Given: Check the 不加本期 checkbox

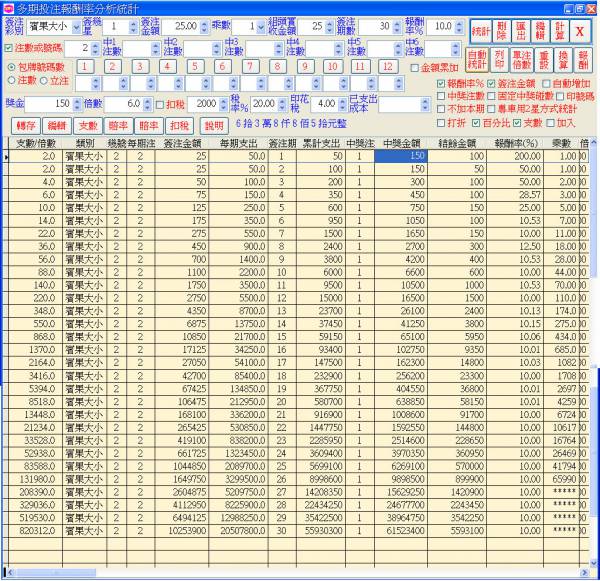Looking at the screenshot, I should point(441,109).
